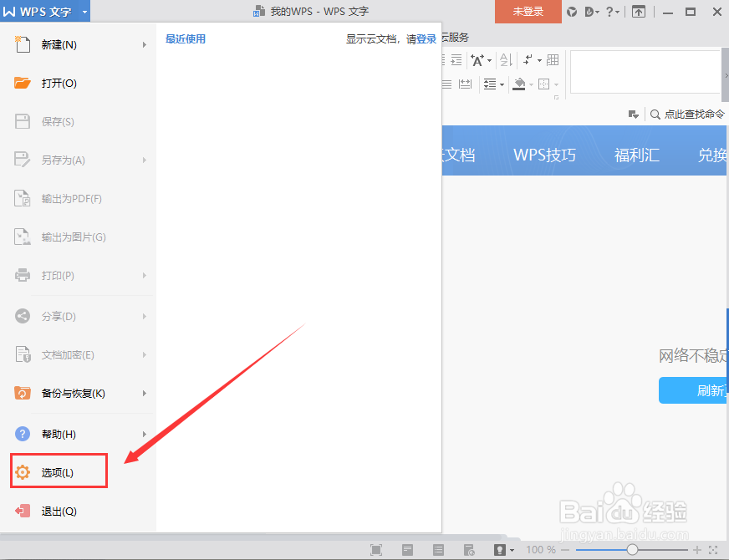This screenshot has height=560, width=729.
Task: Open the help question mark dropdown in title bar
Action: [x=613, y=12]
